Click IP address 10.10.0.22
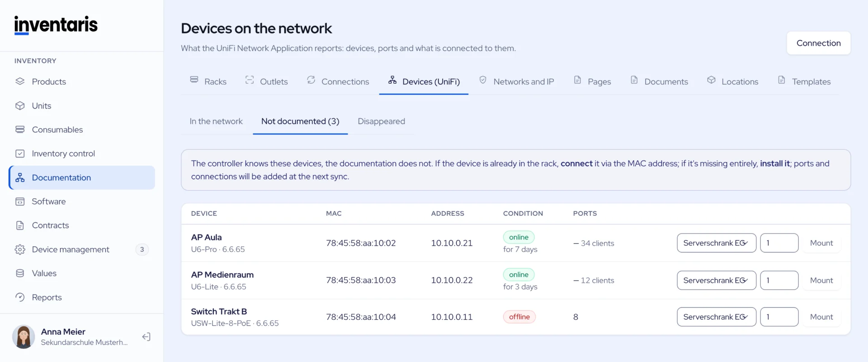Viewport: 868px width, 362px height. (452, 281)
